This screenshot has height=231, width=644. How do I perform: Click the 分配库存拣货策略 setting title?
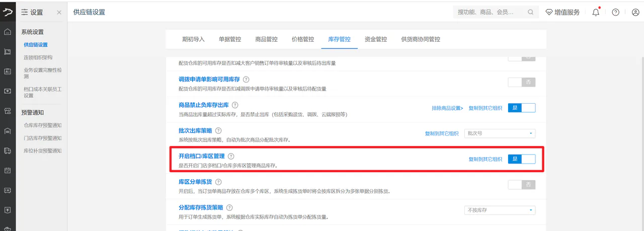(x=201, y=207)
